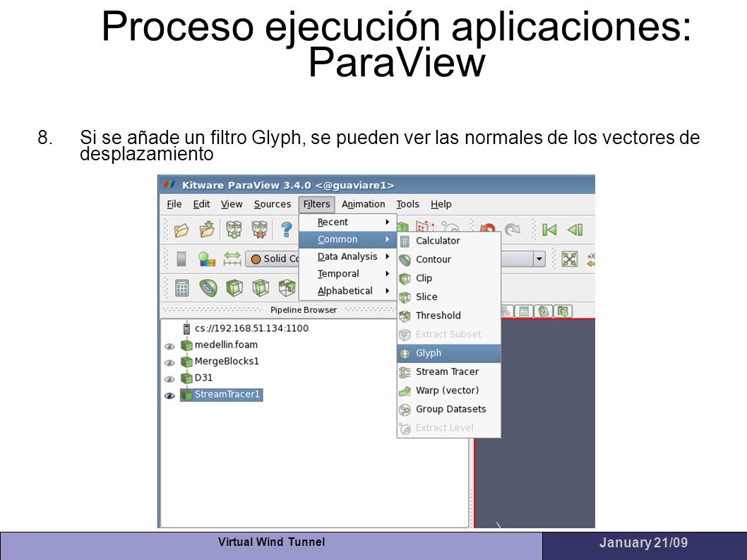Click the Contour filter toolbar icon
This screenshot has height=560, width=747.
pos(208,288)
